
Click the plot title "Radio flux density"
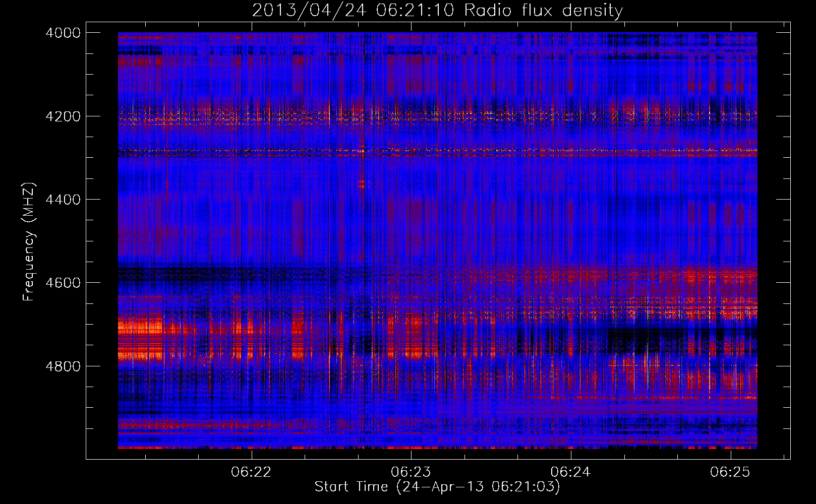click(x=544, y=11)
